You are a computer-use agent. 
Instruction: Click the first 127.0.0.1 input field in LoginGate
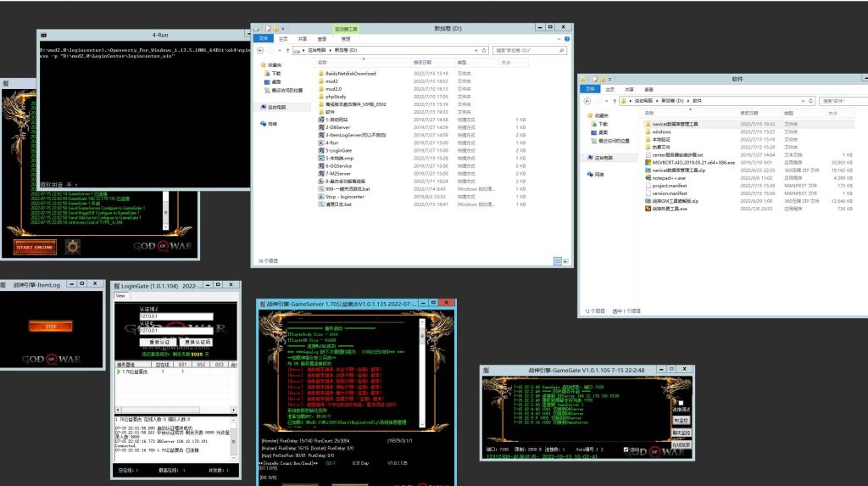pyautogui.click(x=175, y=317)
